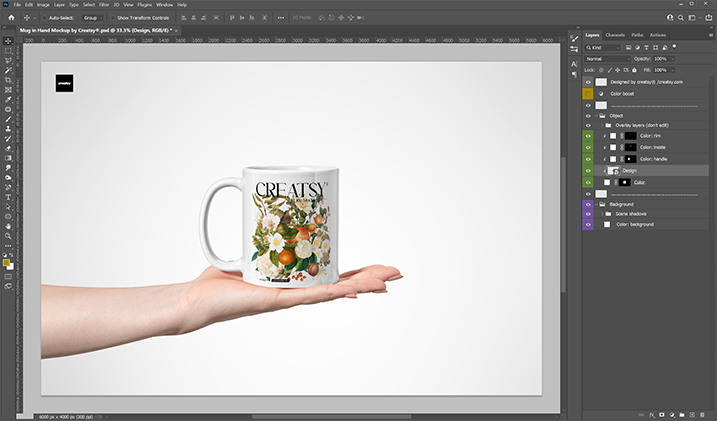Open the Normal blend mode dropdown
The image size is (717, 421).
tap(607, 59)
